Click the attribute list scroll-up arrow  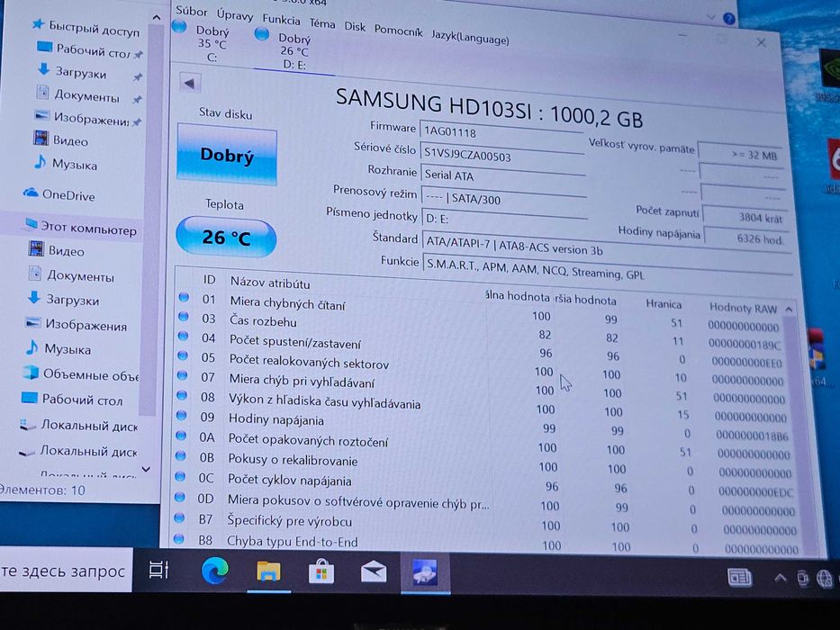(x=789, y=309)
